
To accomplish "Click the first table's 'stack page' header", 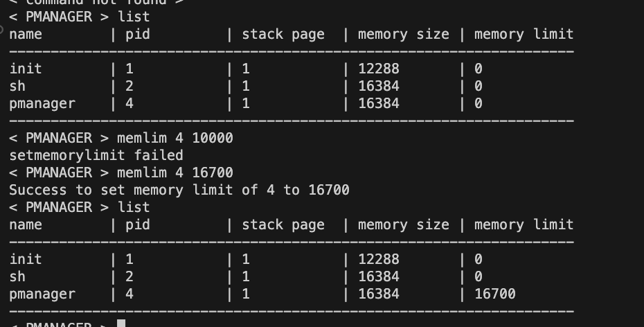I will [x=283, y=35].
